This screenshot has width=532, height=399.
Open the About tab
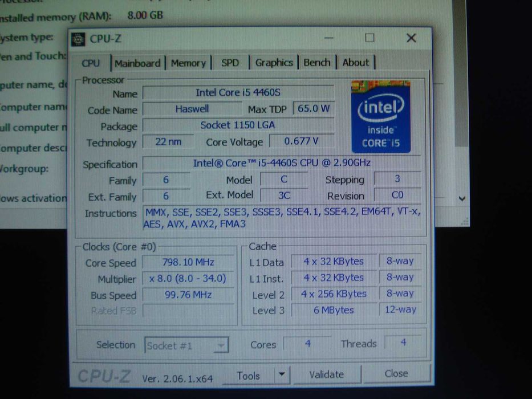355,63
